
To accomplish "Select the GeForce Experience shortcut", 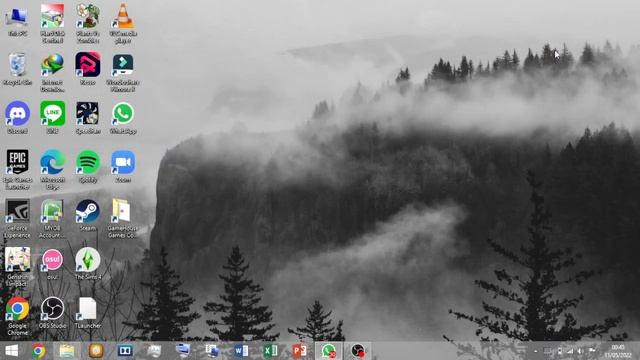I will (x=17, y=218).
